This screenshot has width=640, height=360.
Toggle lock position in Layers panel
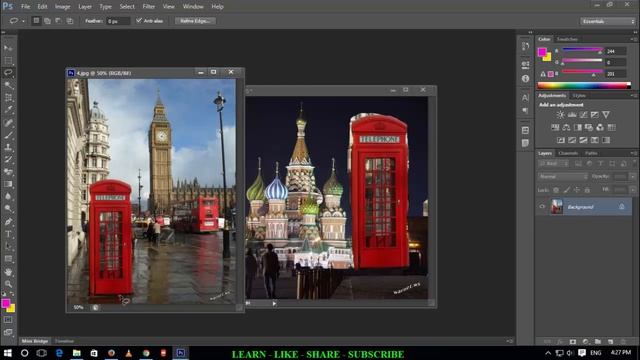pyautogui.click(x=577, y=190)
